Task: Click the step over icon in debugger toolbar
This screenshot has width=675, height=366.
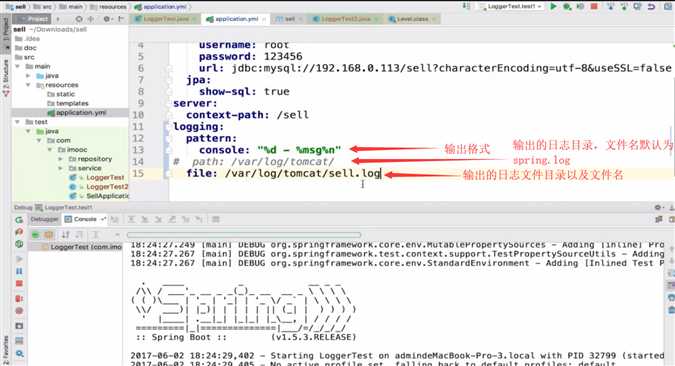Action: click(131, 220)
